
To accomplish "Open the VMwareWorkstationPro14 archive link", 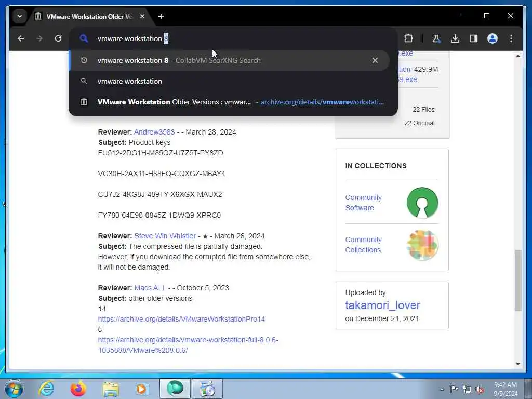I will coord(181,319).
